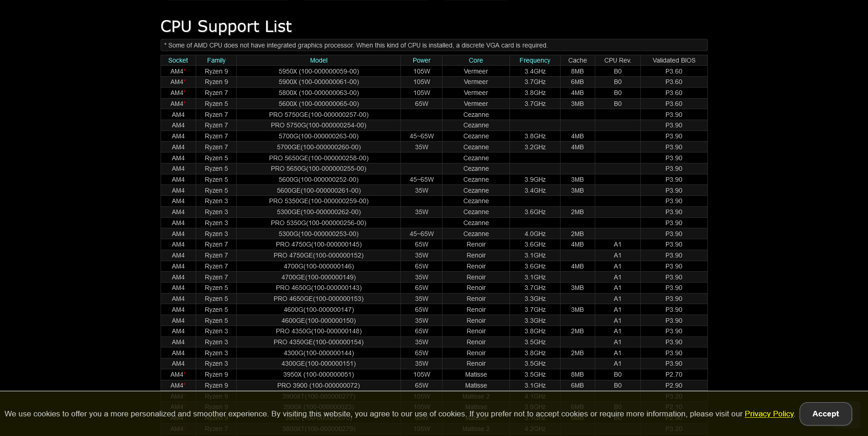Screen dimensions: 868x436
Task: Select model PRO 4350G(100-000000148)
Action: point(319,331)
